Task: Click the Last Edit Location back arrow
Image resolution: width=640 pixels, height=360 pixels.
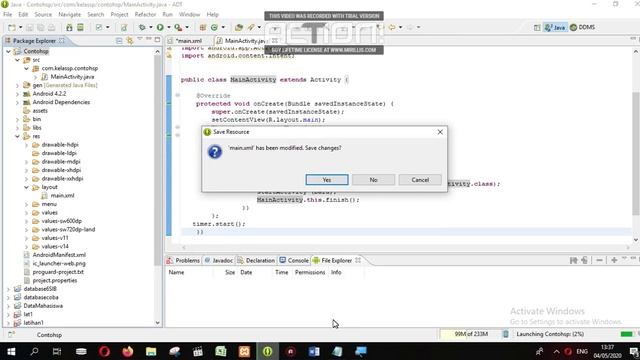Action: coord(392,27)
